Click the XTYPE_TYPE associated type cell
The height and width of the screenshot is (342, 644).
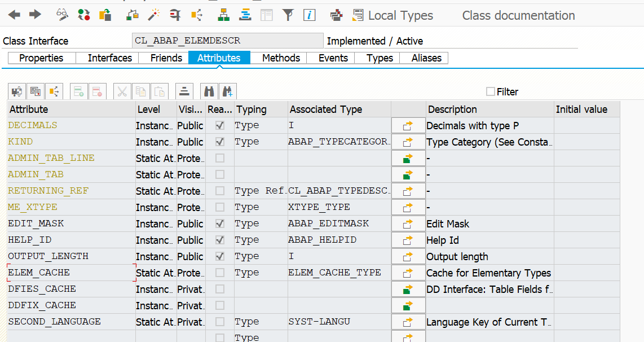(x=339, y=207)
